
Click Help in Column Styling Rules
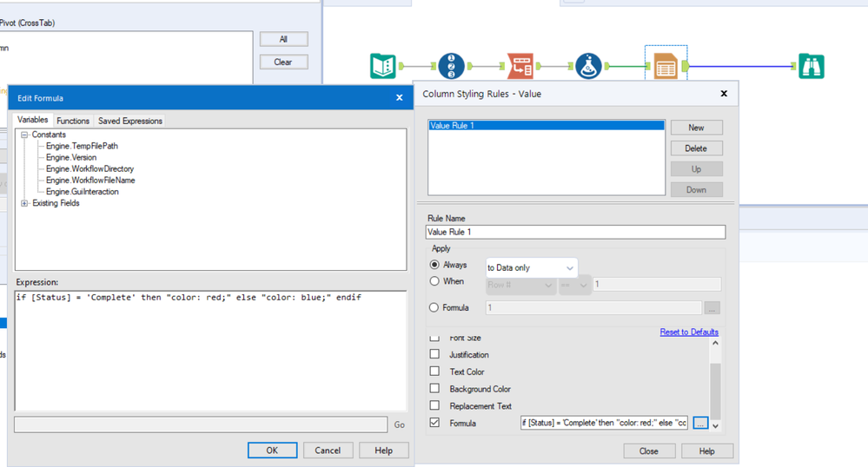point(707,451)
